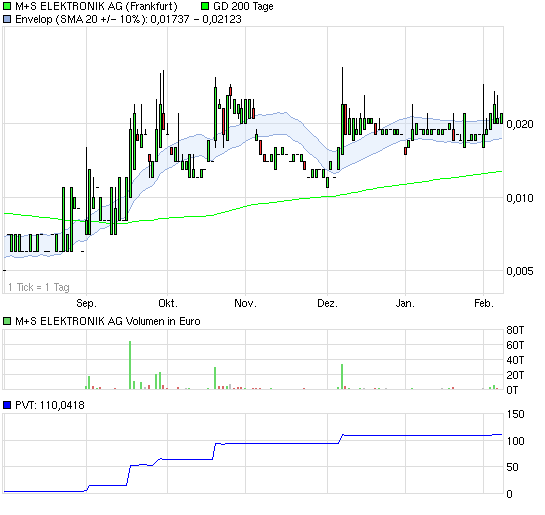Click the 0T volume axis label
This screenshot has width=545, height=515.
[x=512, y=390]
